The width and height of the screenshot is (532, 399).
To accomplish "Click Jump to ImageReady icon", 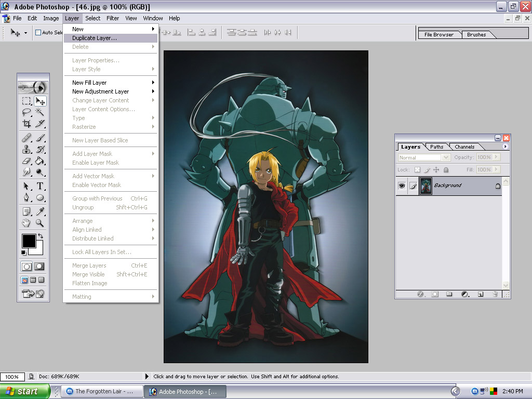I will [33, 294].
